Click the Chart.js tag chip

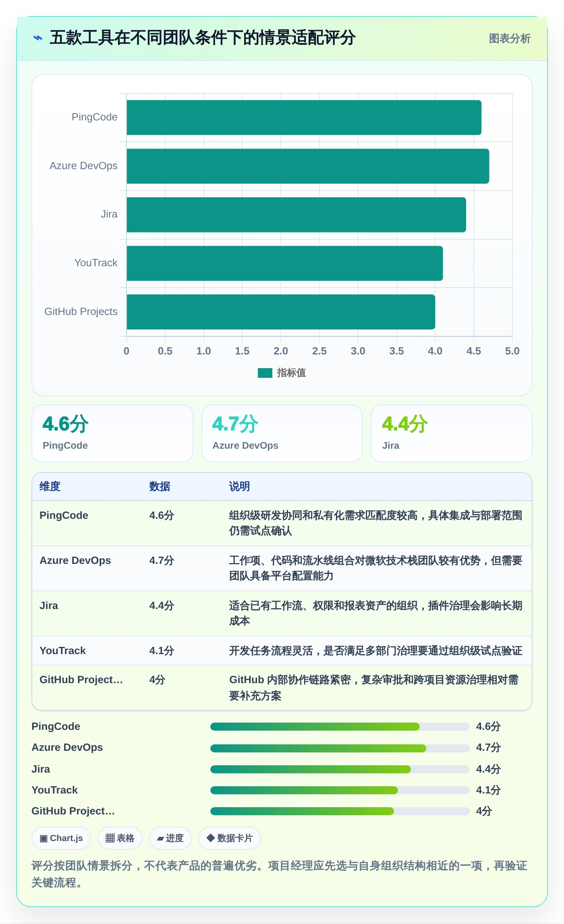pos(61,838)
